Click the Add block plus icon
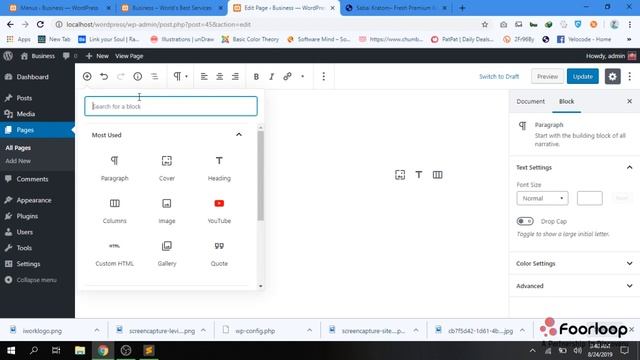 [x=87, y=76]
